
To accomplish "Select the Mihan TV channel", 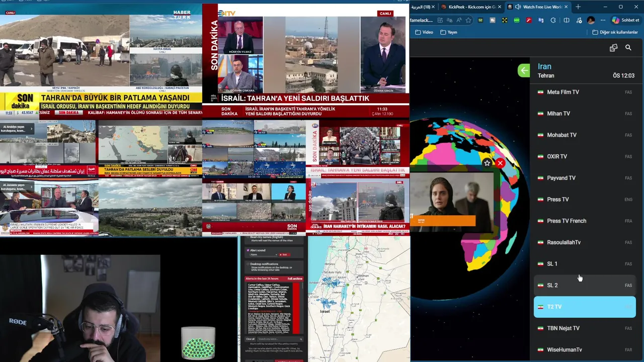I will (585, 114).
